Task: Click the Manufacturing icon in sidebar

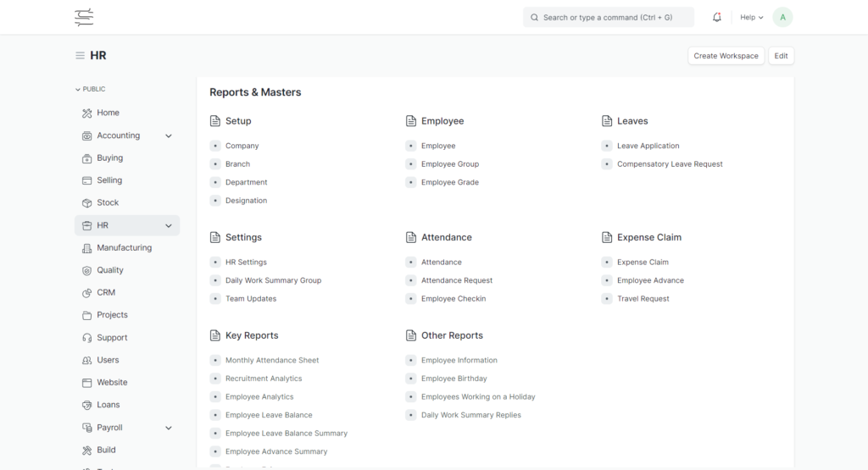Action: point(86,248)
